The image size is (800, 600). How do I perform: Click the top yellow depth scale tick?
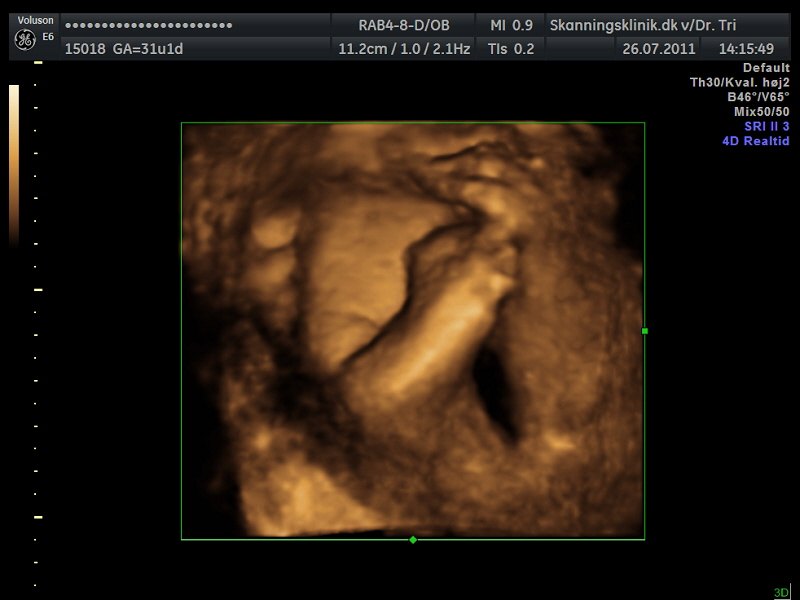pos(38,63)
